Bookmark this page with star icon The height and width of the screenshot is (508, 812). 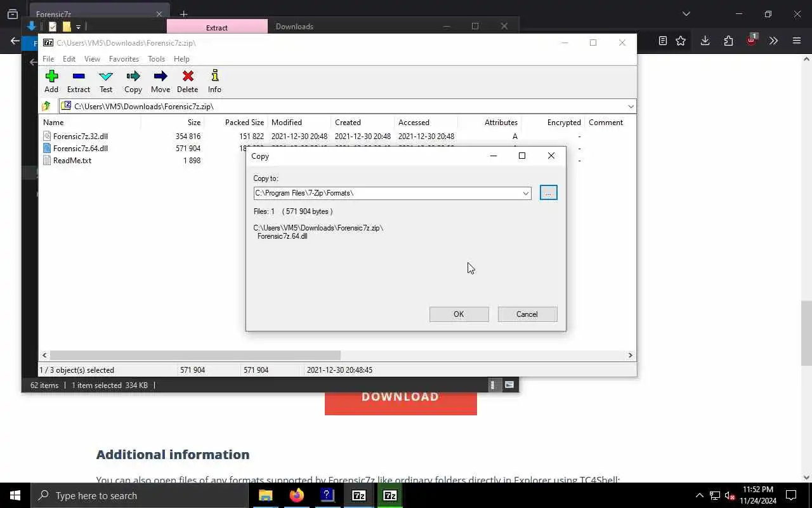(x=681, y=41)
